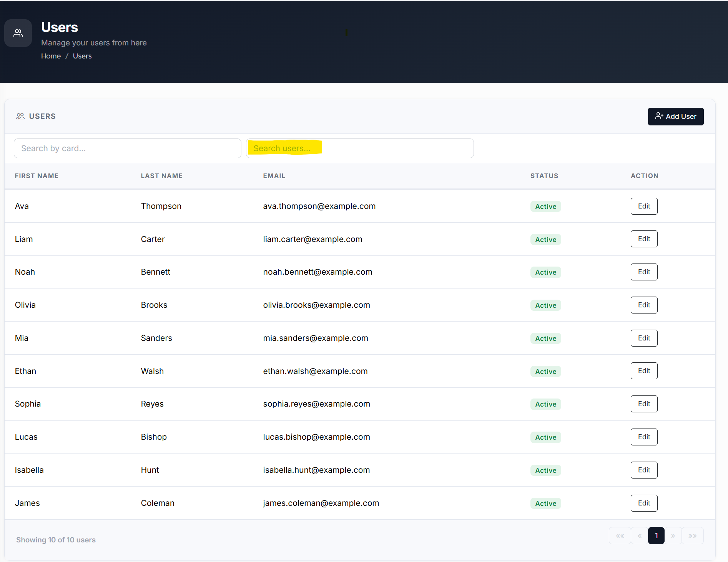Click the STATUS column header
This screenshot has height=562, width=728.
(544, 176)
